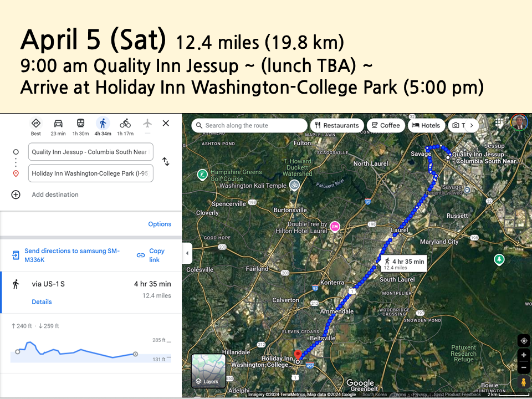Open the Google apps grid
532x399 pixels.
(499, 122)
